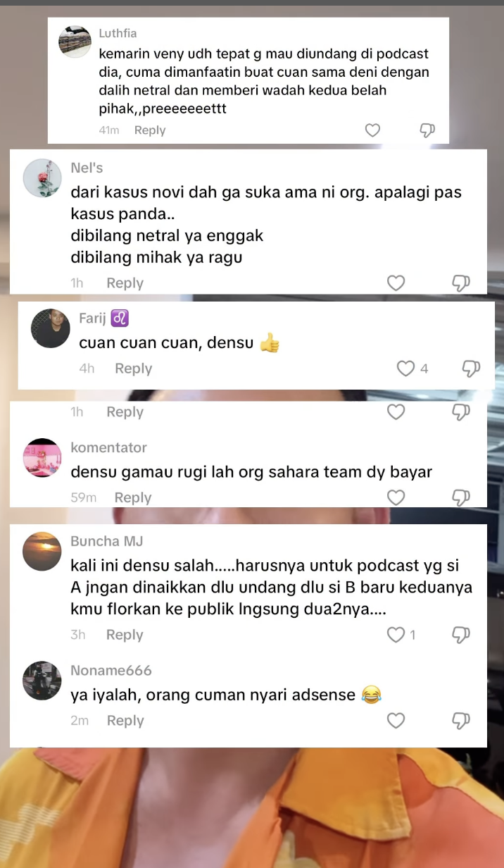The width and height of the screenshot is (504, 868).
Task: Reply to Noname666's comment
Action: (125, 721)
